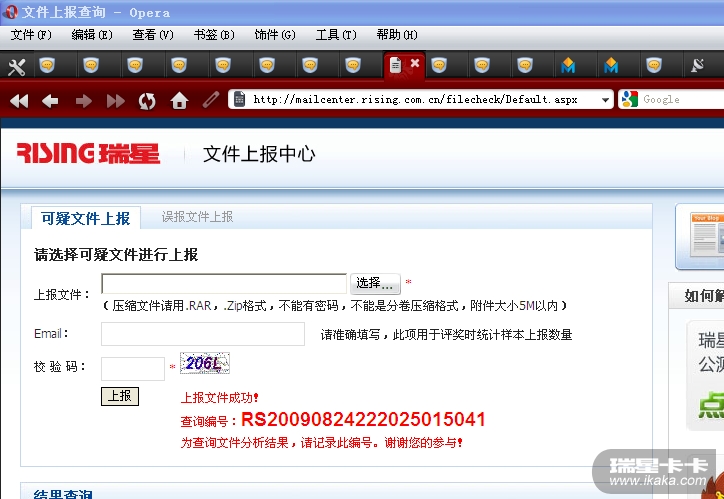
Task: Click the RISING 瑞星 logo
Action: tap(88, 153)
